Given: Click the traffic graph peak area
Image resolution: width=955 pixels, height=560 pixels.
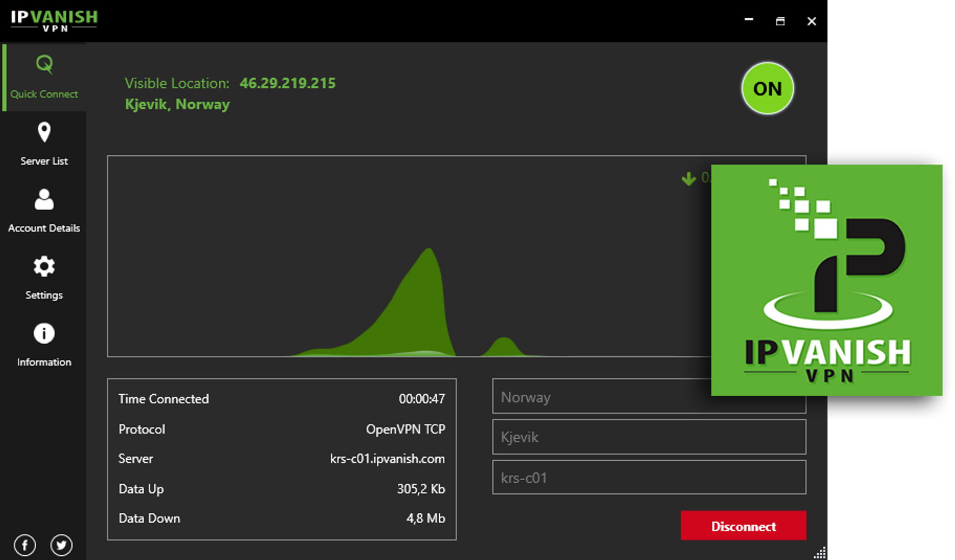Looking at the screenshot, I should point(420,306).
